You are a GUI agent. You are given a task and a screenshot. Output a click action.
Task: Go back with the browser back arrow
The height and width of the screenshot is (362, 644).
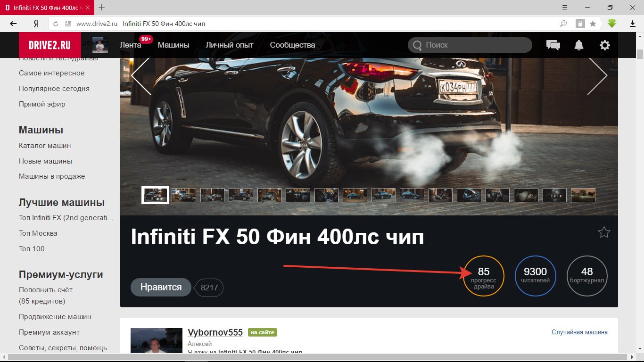pos(13,24)
